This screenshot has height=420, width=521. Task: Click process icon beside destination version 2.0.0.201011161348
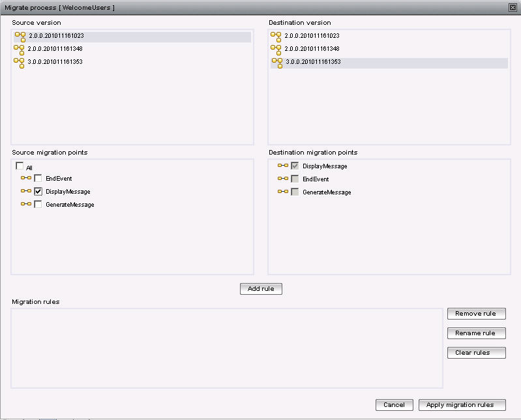pyautogui.click(x=276, y=50)
